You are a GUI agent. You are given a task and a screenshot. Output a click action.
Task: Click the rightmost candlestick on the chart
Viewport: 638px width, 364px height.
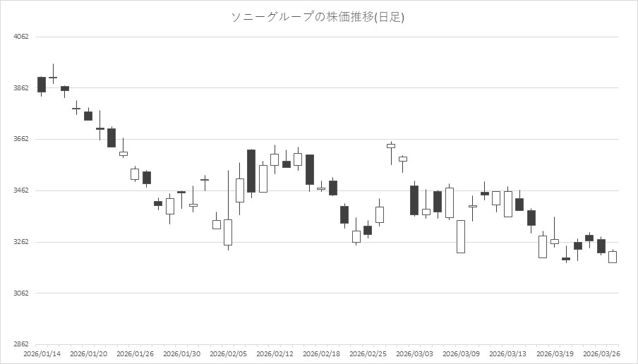[613, 257]
